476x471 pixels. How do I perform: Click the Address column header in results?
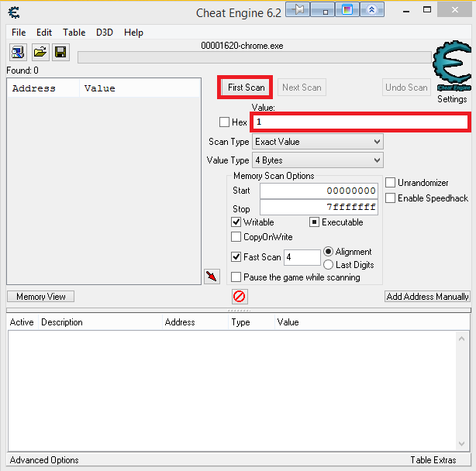coord(43,88)
